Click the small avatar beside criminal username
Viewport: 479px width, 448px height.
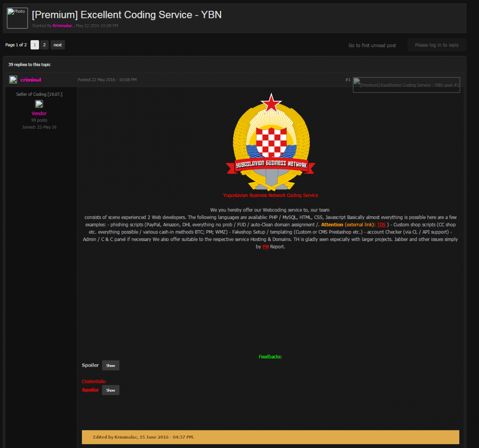[x=13, y=80]
